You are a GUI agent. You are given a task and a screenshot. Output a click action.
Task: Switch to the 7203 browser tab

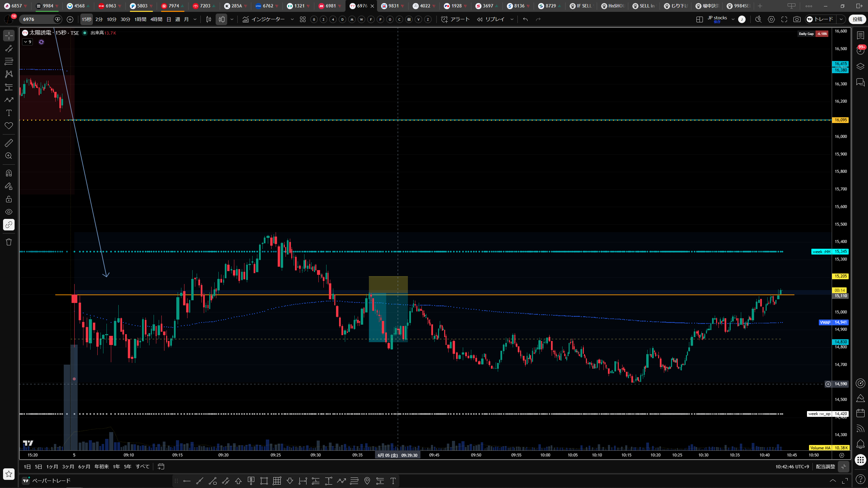(205, 6)
